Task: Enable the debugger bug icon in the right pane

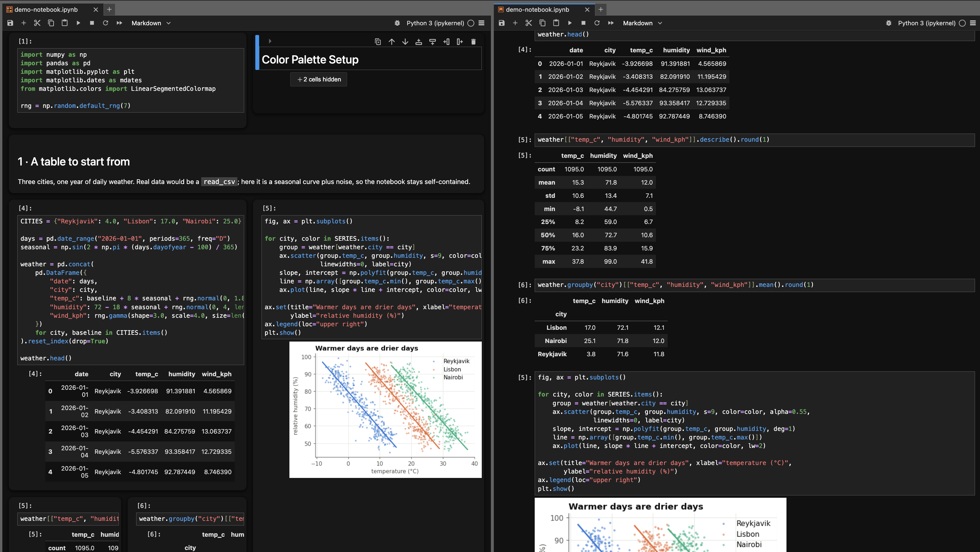Action: pos(889,23)
